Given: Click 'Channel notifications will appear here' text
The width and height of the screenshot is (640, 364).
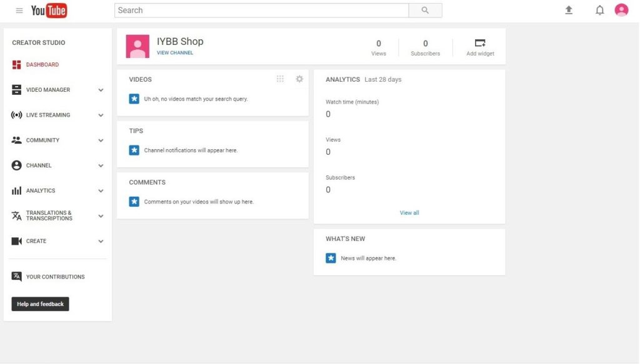Looking at the screenshot, I should [191, 150].
